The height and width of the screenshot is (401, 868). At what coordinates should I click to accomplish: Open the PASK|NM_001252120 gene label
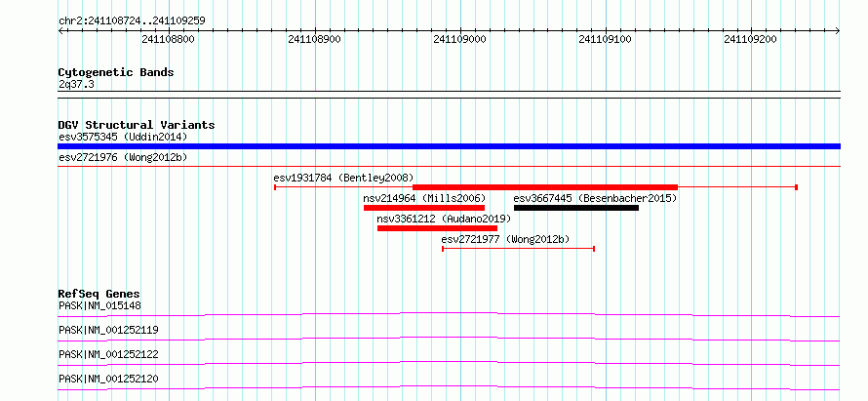pyautogui.click(x=108, y=379)
